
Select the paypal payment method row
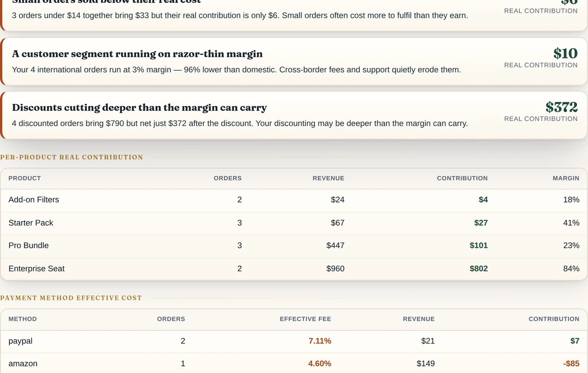pyautogui.click(x=294, y=341)
